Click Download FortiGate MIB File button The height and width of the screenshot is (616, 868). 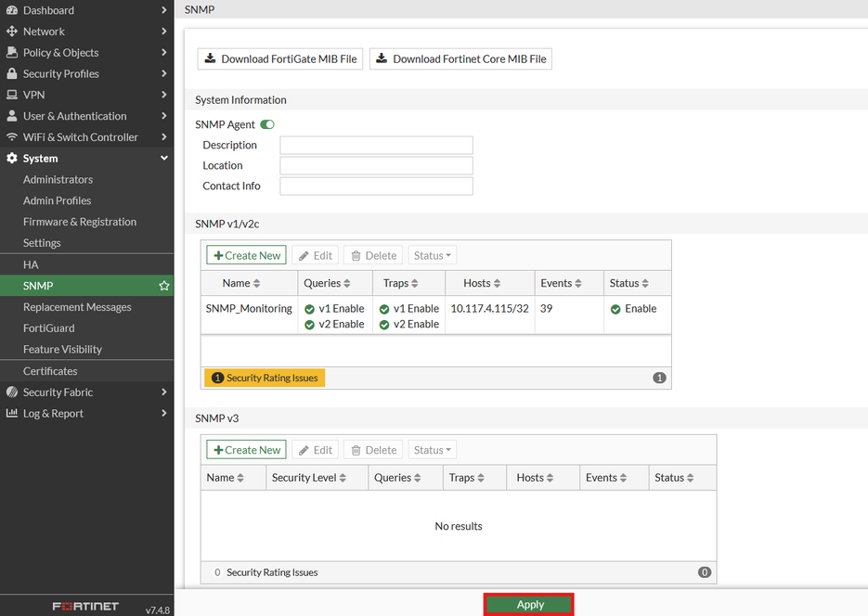pyautogui.click(x=280, y=58)
